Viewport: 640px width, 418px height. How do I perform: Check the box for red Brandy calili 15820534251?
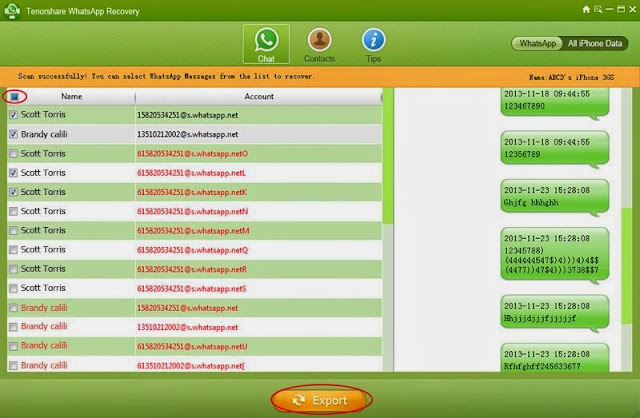13,308
